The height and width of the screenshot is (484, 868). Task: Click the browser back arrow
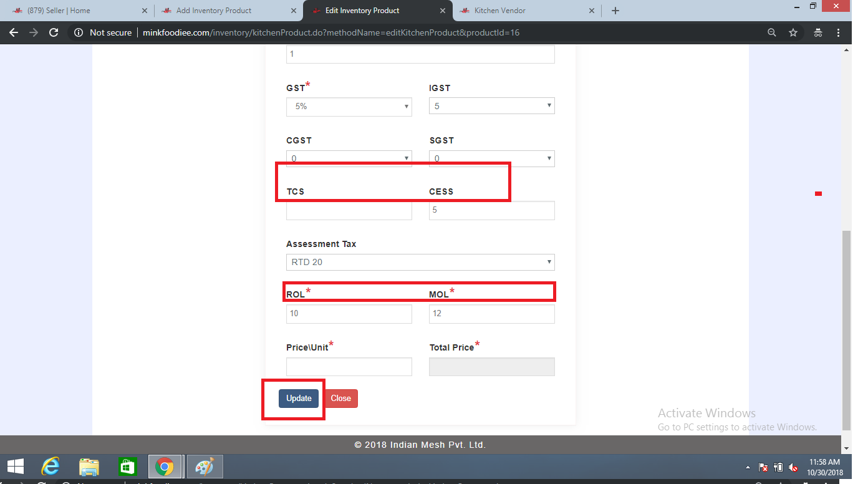point(14,32)
